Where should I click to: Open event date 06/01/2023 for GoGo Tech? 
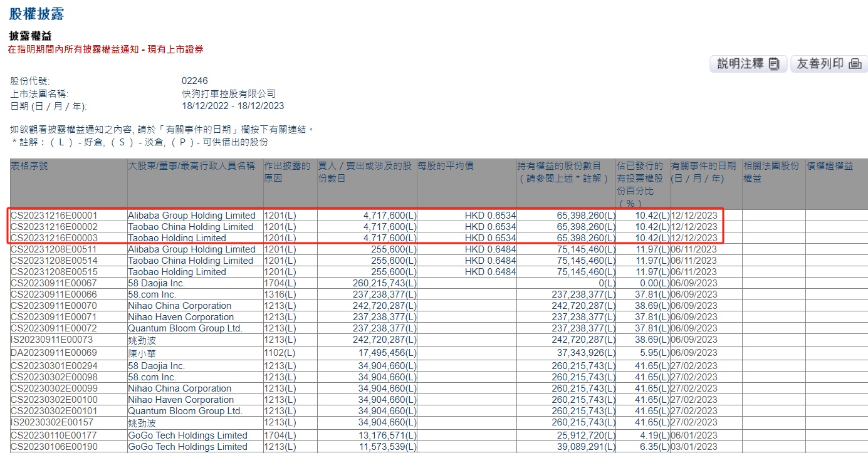click(694, 435)
